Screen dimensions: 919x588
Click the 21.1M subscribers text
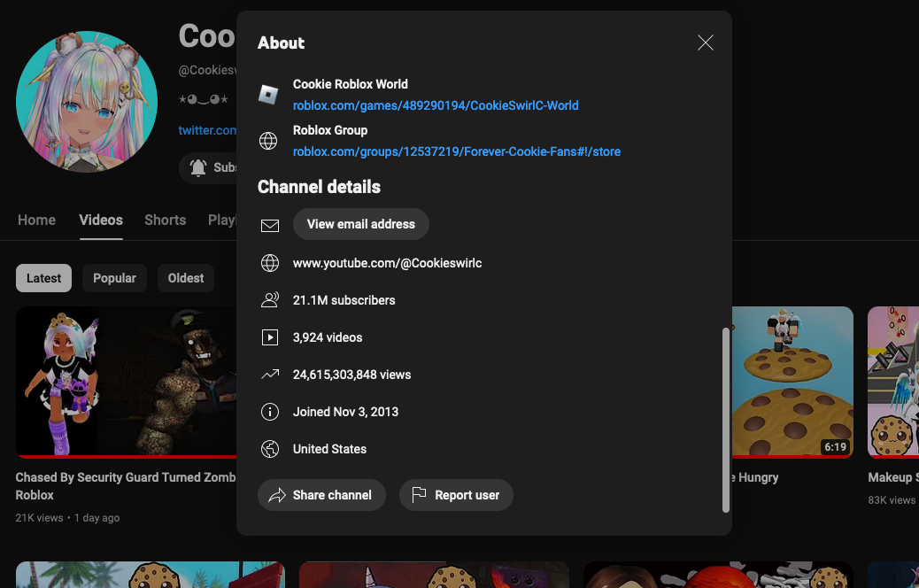344,300
